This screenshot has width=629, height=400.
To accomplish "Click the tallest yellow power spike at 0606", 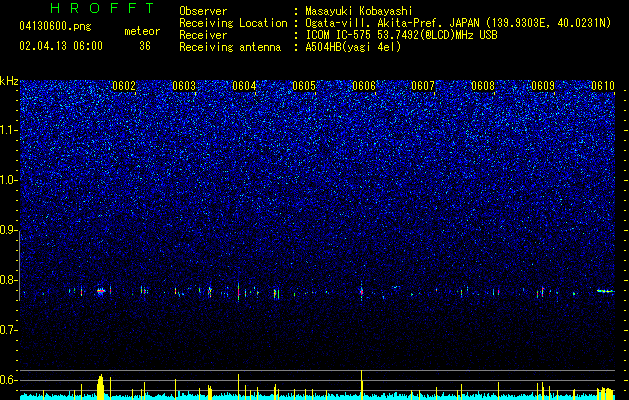I will [x=362, y=385].
